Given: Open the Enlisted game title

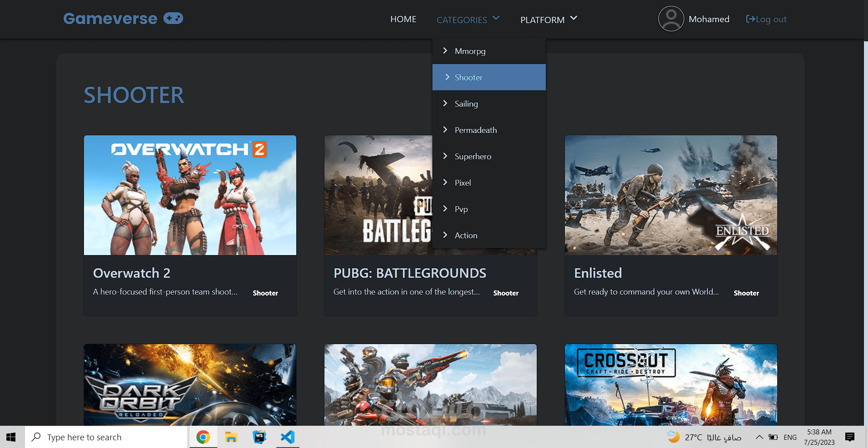Looking at the screenshot, I should [x=598, y=273].
